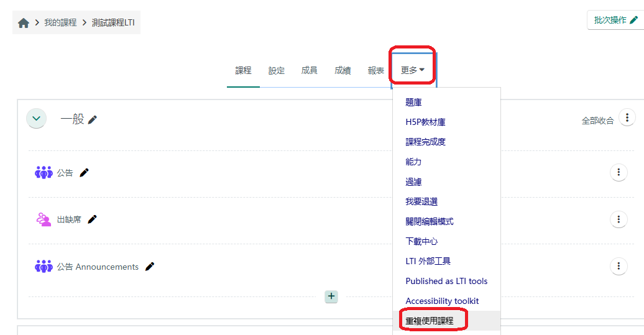
Task: Select 重複使用課程 from the menu
Action: (430, 321)
